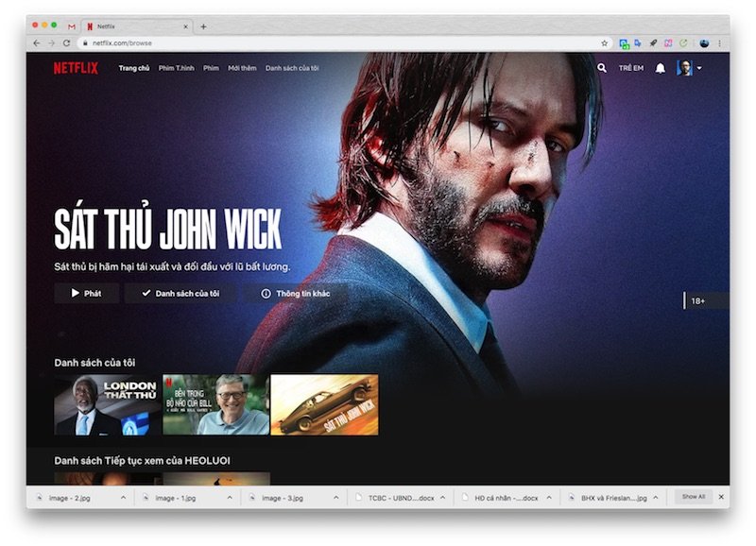Expand options for image - 3.jpg download

pos(336,497)
